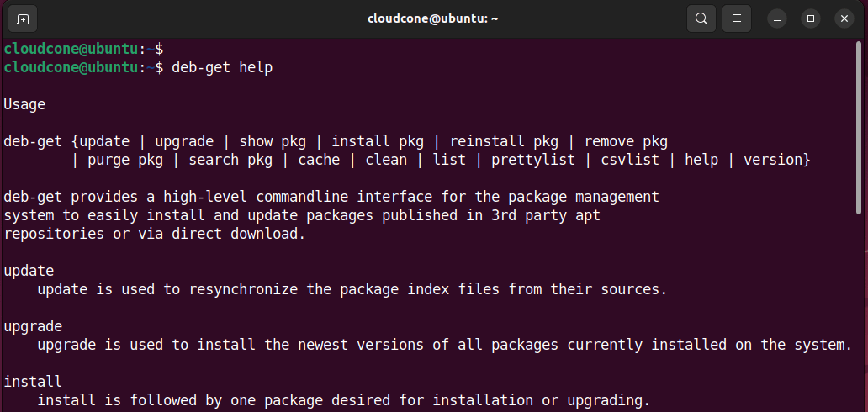Click the 'install' section heading
868x412 pixels.
tap(33, 382)
